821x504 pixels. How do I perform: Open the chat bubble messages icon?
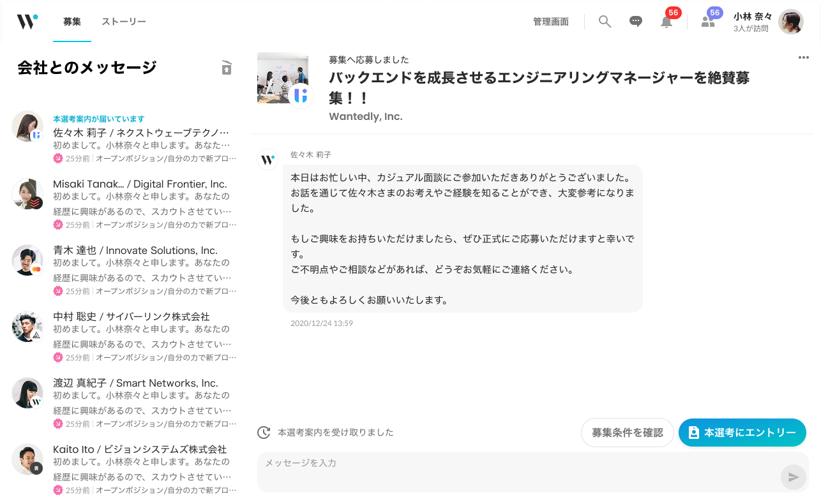click(x=635, y=21)
